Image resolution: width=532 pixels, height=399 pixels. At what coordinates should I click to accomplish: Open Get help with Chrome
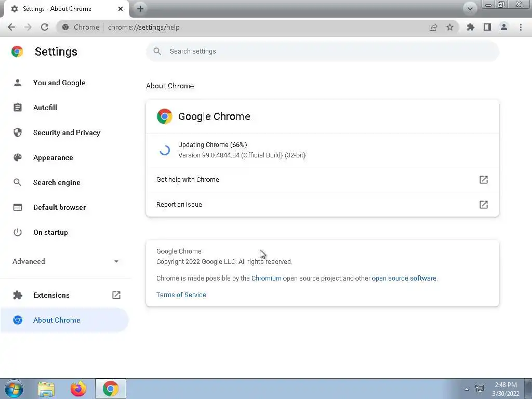pos(322,179)
